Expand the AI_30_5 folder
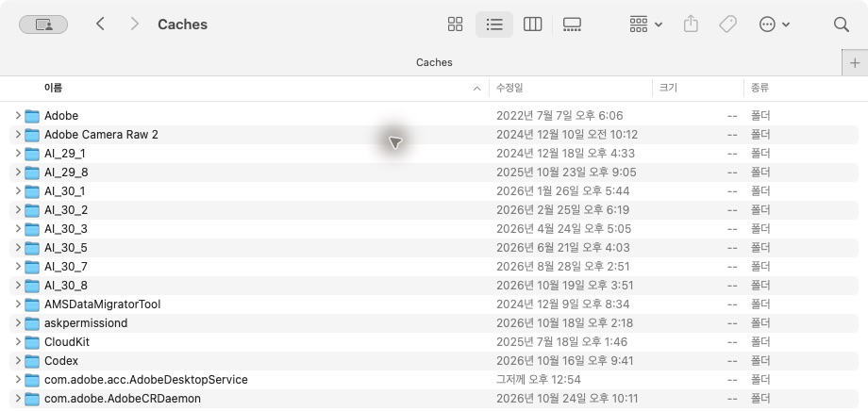Image resolution: width=868 pixels, height=411 pixels. point(18,247)
